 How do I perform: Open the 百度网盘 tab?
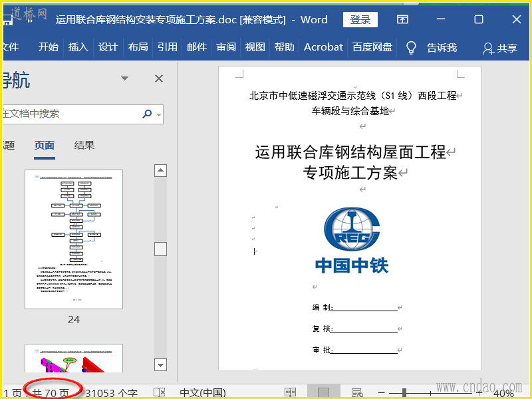372,47
